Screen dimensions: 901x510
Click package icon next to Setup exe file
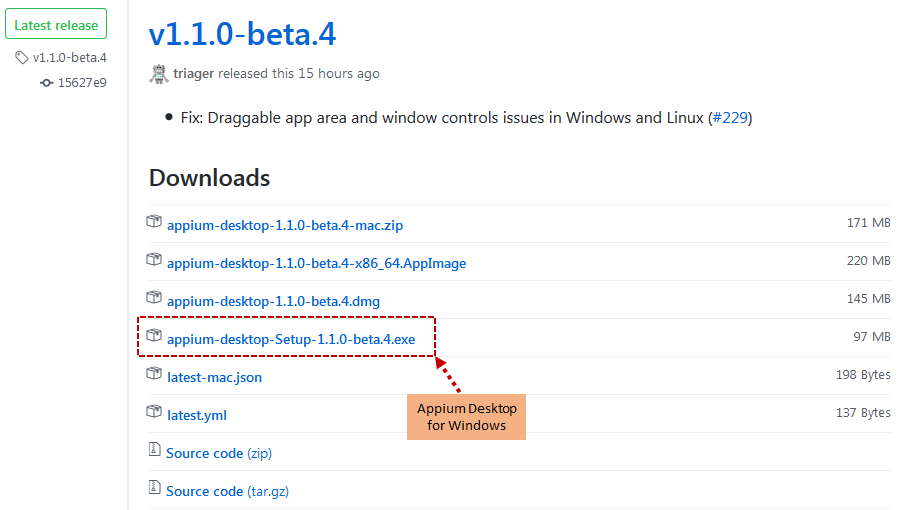click(x=154, y=335)
